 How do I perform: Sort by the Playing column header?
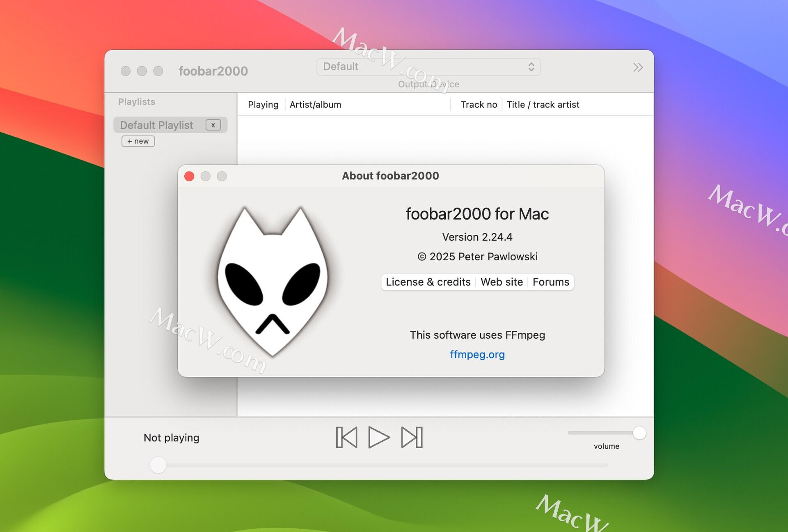tap(263, 105)
